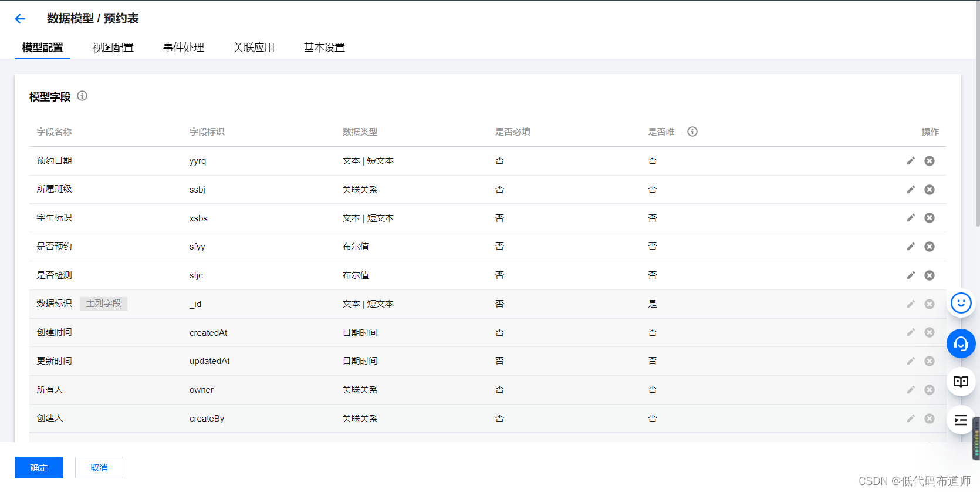Click info icon next to 模型字段
Image resolution: width=980 pixels, height=492 pixels.
pos(82,96)
